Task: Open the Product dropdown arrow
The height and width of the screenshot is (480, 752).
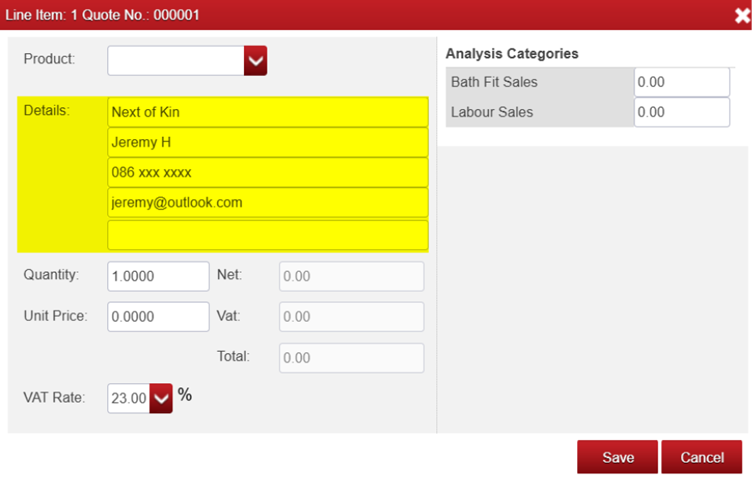Action: 256,61
